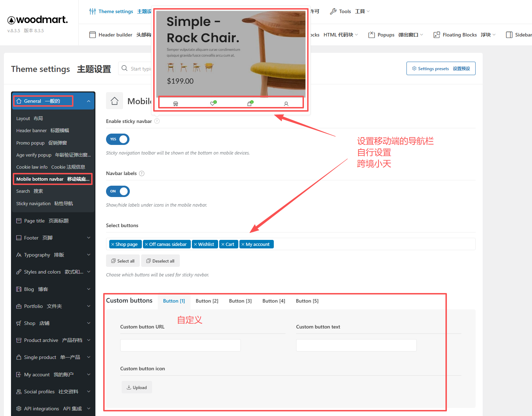The height and width of the screenshot is (416, 532).
Task: Click the wishlist heart icon in preview
Action: (x=213, y=103)
